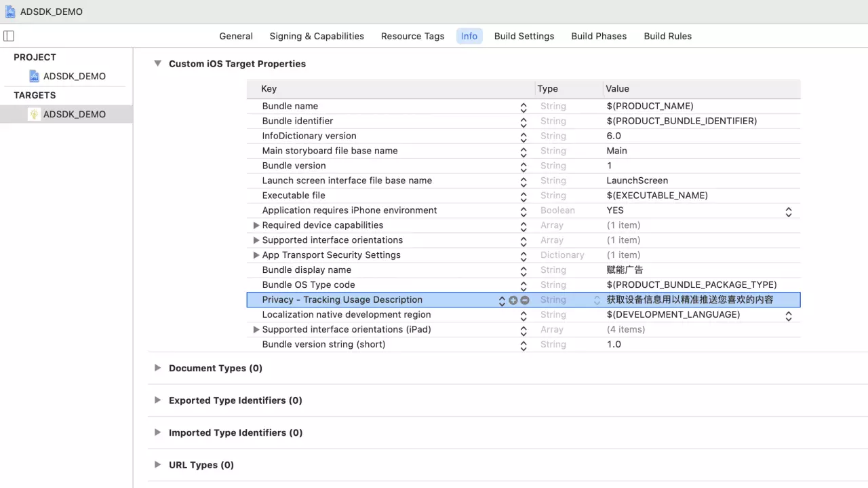Click the remove row minus icon
The height and width of the screenshot is (488, 868).
[x=525, y=300]
